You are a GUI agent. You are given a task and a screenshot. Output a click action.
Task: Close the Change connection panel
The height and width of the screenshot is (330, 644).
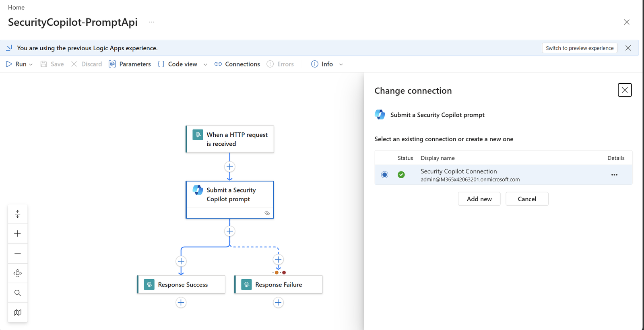(x=625, y=90)
